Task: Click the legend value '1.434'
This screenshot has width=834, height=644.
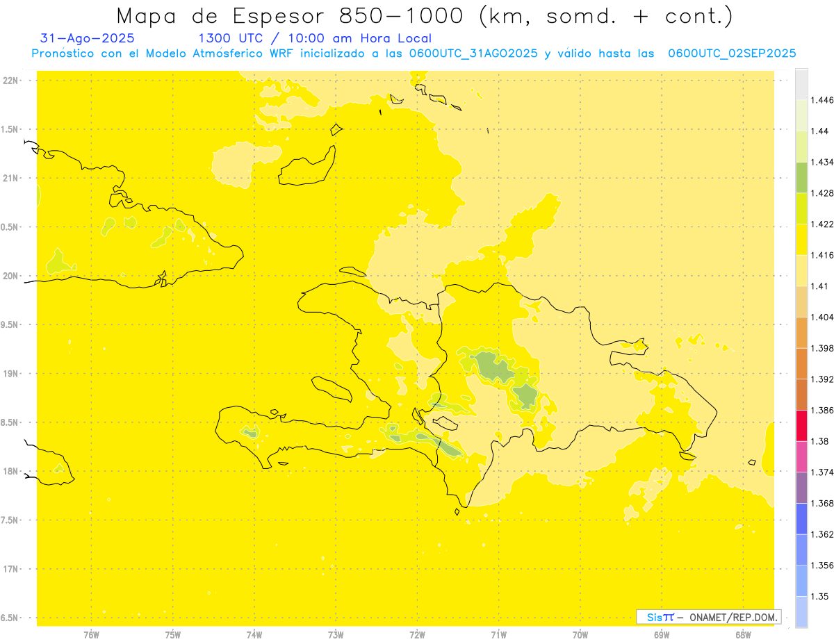Action: click(822, 162)
